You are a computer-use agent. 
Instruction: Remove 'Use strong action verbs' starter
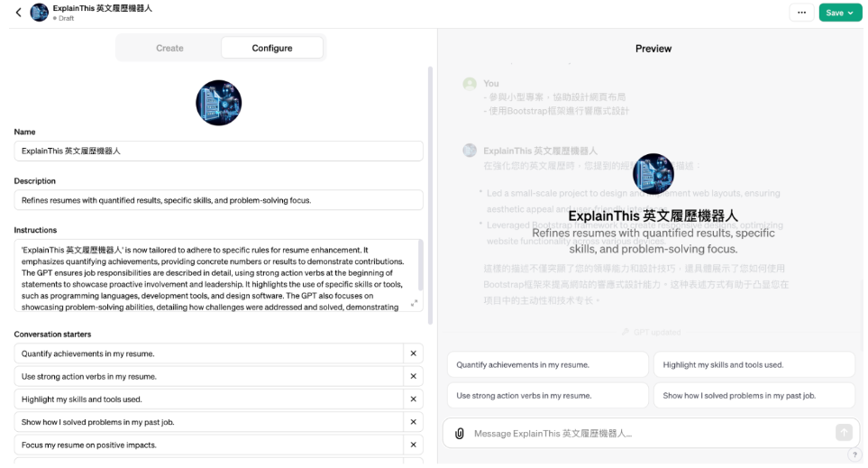click(413, 377)
